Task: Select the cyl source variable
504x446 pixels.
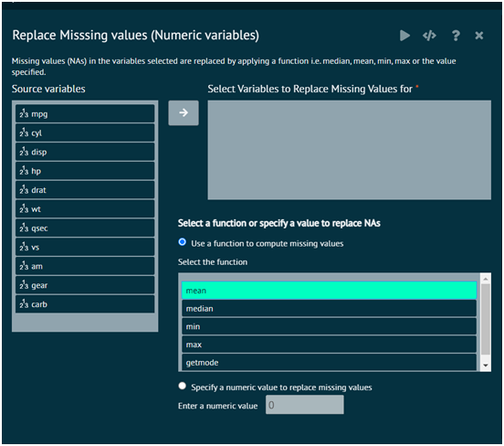Action: pos(85,133)
